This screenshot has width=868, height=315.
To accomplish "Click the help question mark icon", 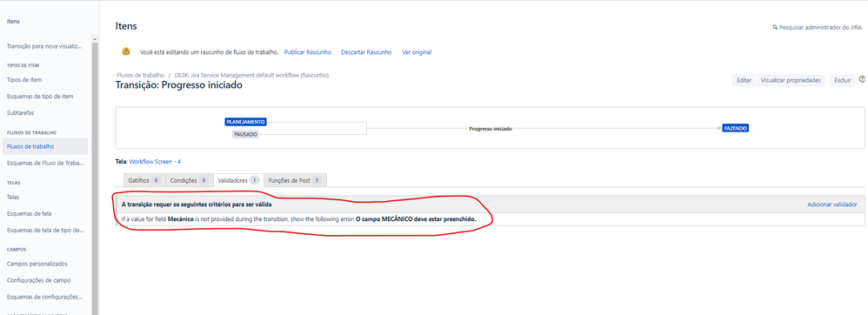I will point(862,80).
